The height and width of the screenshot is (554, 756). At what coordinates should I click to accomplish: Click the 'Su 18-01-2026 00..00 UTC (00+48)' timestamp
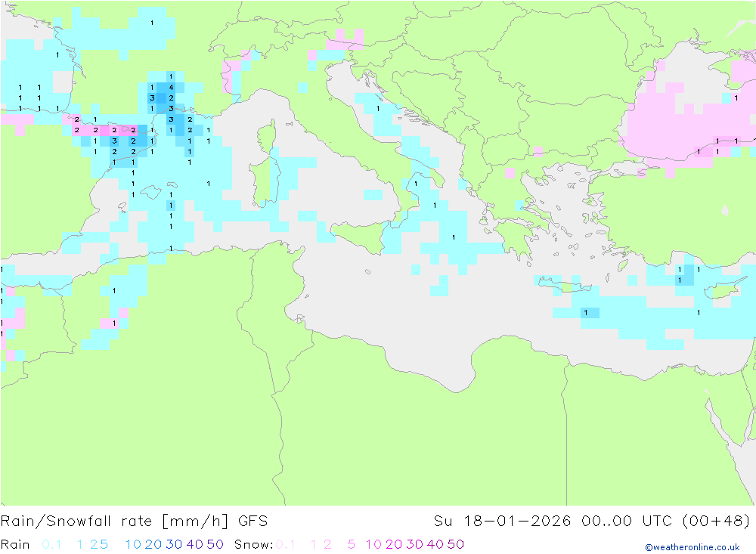pyautogui.click(x=592, y=522)
